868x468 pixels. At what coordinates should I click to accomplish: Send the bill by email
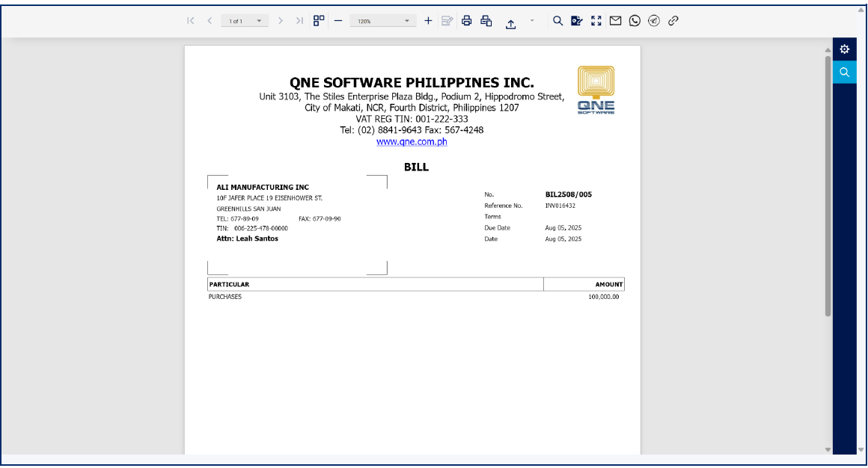click(x=616, y=20)
